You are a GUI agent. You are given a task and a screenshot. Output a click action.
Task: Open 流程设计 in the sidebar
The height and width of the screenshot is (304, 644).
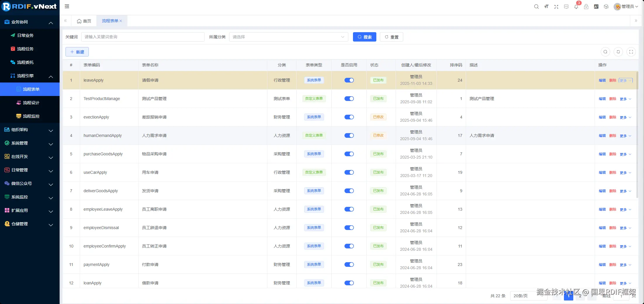coord(31,103)
